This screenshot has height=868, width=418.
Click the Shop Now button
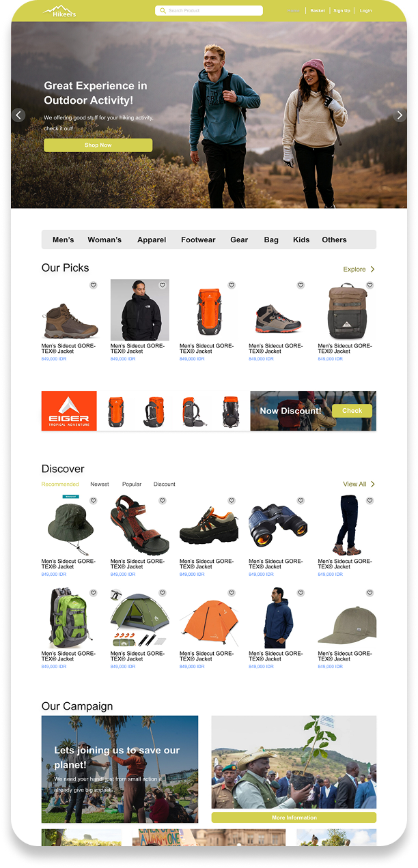(x=98, y=145)
